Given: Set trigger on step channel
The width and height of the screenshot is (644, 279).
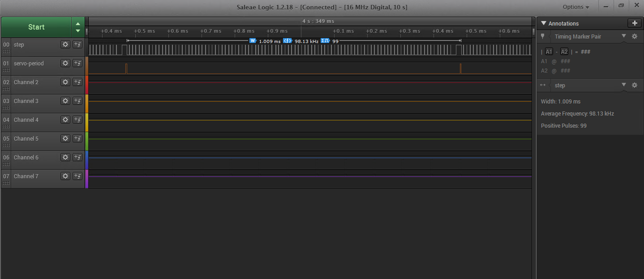Looking at the screenshot, I should pyautogui.click(x=77, y=44).
